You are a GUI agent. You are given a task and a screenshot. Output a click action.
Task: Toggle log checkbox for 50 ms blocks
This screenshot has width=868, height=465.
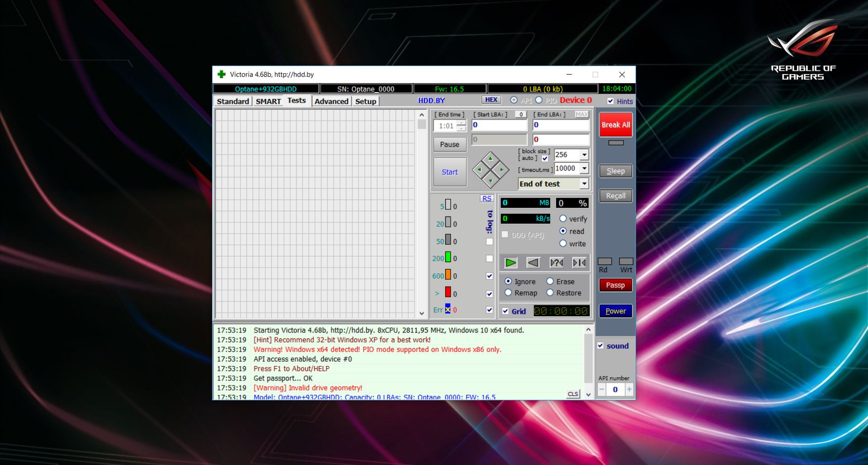tap(489, 242)
